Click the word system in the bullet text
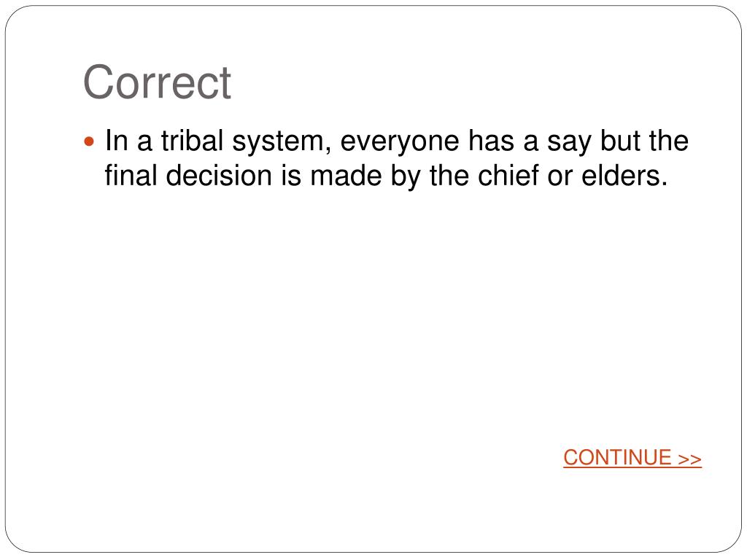This screenshot has width=747, height=560. click(282, 143)
